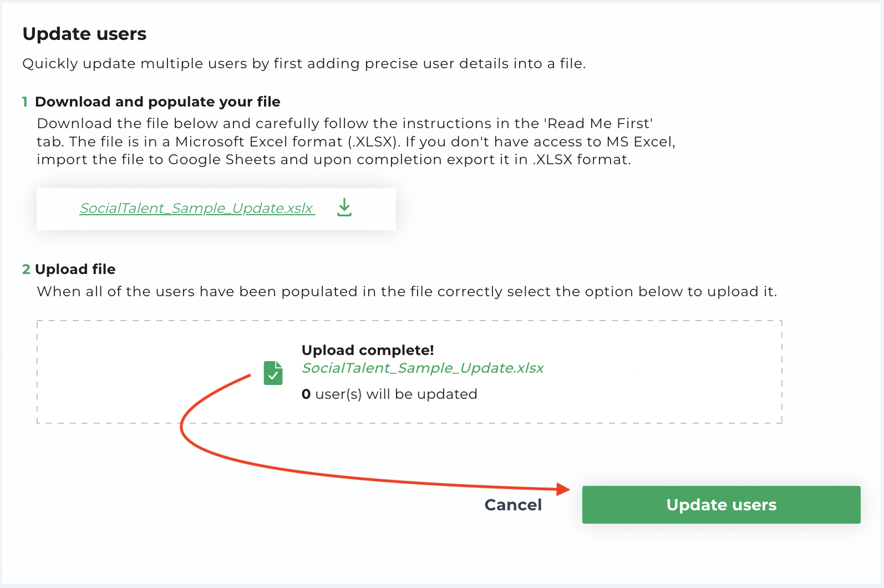
Task: Click the 'Quickly update multiple users' intro text
Action: pos(304,63)
